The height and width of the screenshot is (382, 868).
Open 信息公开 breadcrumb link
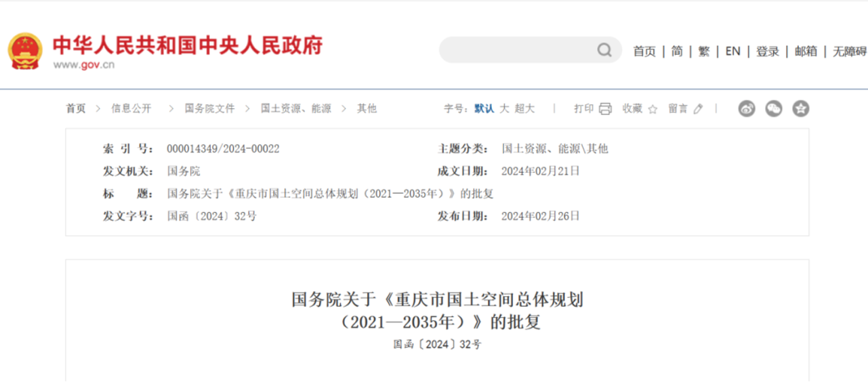click(x=131, y=108)
